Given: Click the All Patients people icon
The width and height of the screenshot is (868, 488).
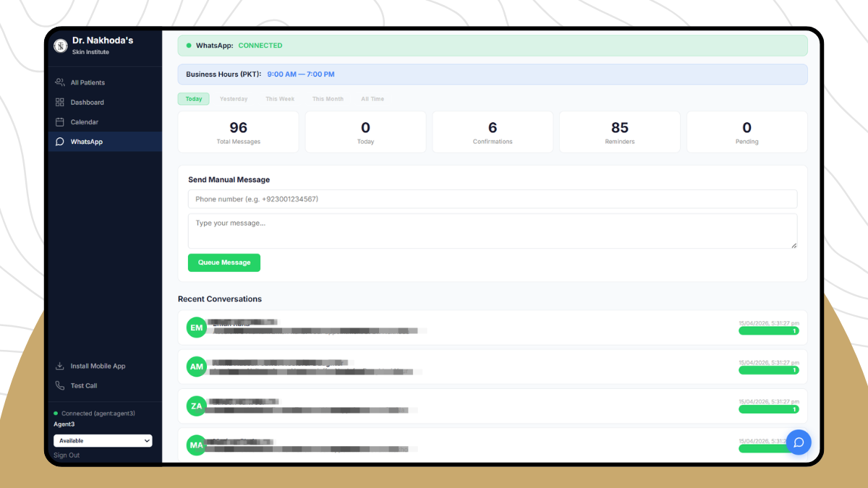Looking at the screenshot, I should [x=60, y=82].
